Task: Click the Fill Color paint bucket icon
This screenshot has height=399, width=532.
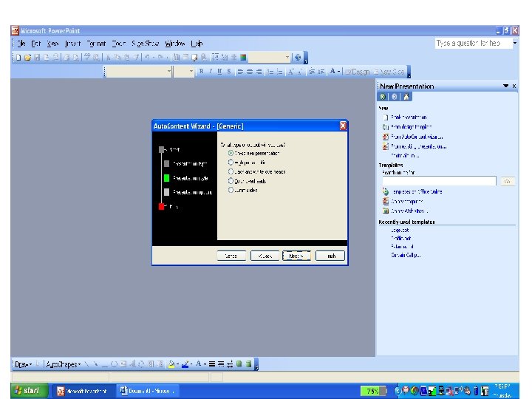Action: 171,364
